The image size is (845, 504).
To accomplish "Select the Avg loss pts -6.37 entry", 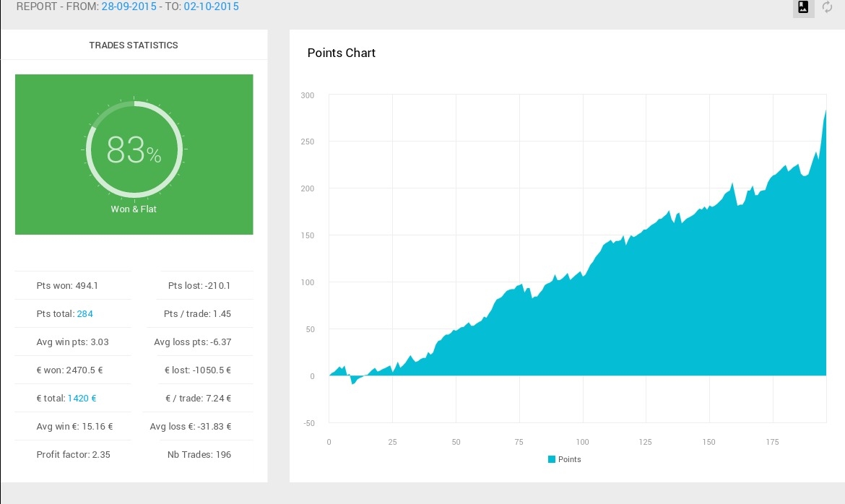I will [192, 342].
